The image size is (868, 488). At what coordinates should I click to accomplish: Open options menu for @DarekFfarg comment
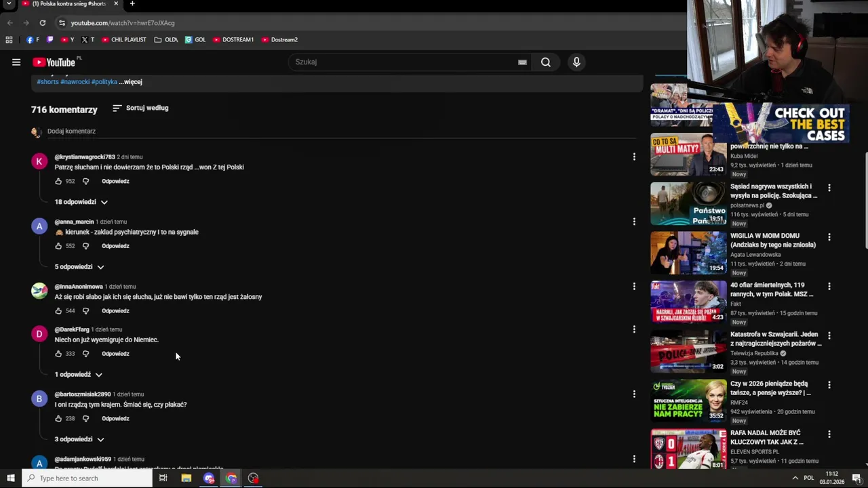point(634,329)
